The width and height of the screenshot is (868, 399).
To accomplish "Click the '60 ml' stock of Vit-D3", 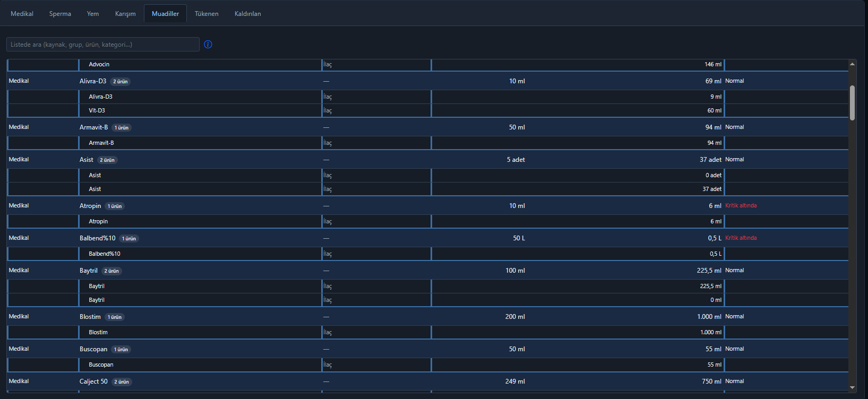I will pos(715,111).
